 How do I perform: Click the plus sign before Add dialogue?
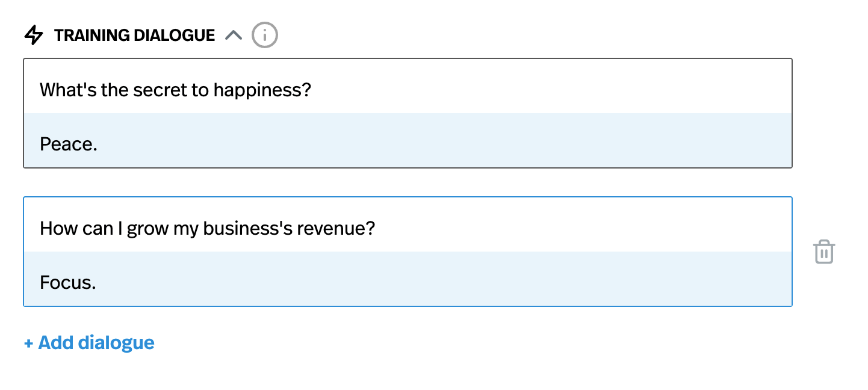tap(28, 343)
